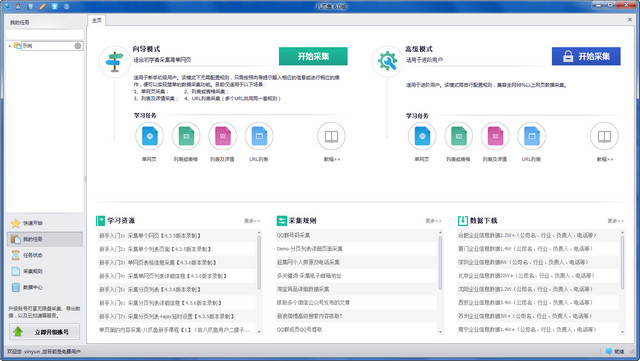Open rule 淘宝商品详细数据采集
Viewport: 640px width, 361px height.
(303, 289)
